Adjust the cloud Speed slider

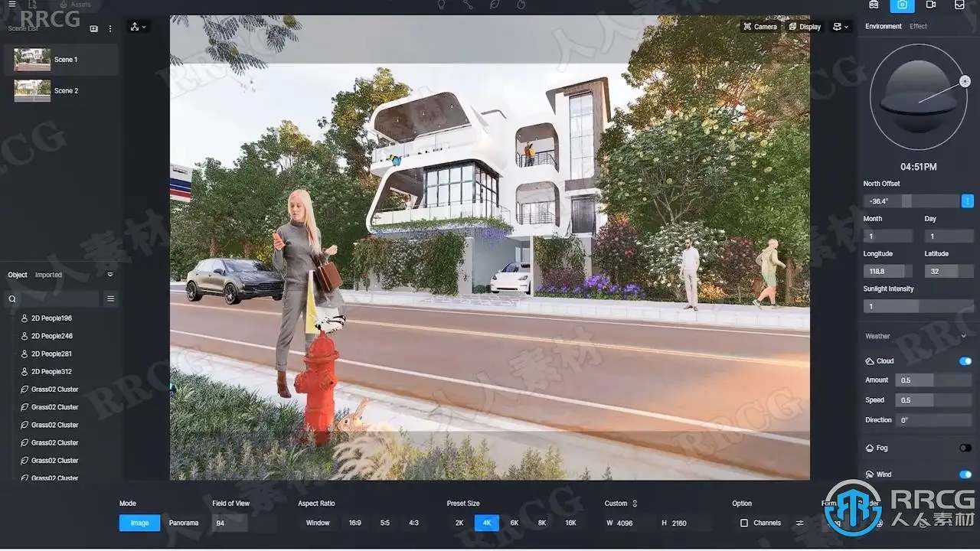pos(935,400)
